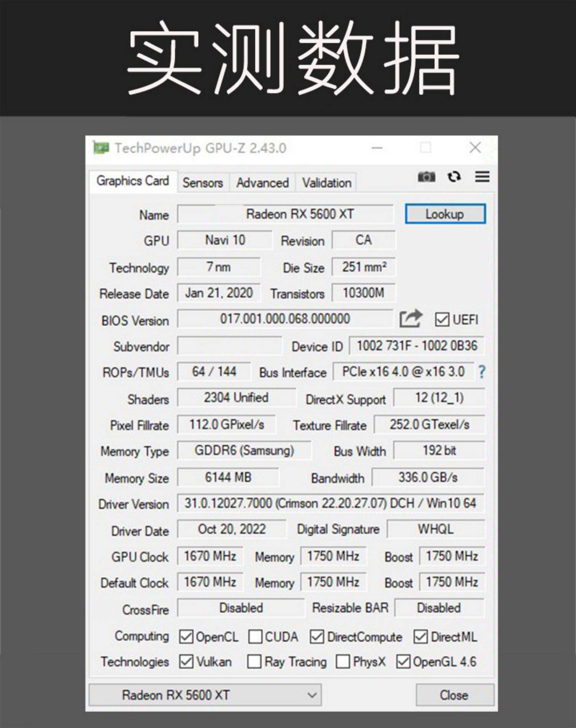Toggle the OpenCL checkbox

click(x=186, y=637)
